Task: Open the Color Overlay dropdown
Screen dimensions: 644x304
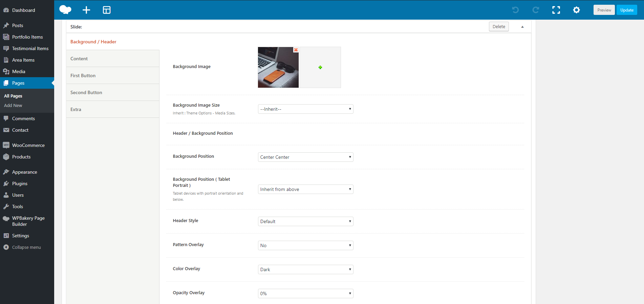Action: click(x=305, y=269)
